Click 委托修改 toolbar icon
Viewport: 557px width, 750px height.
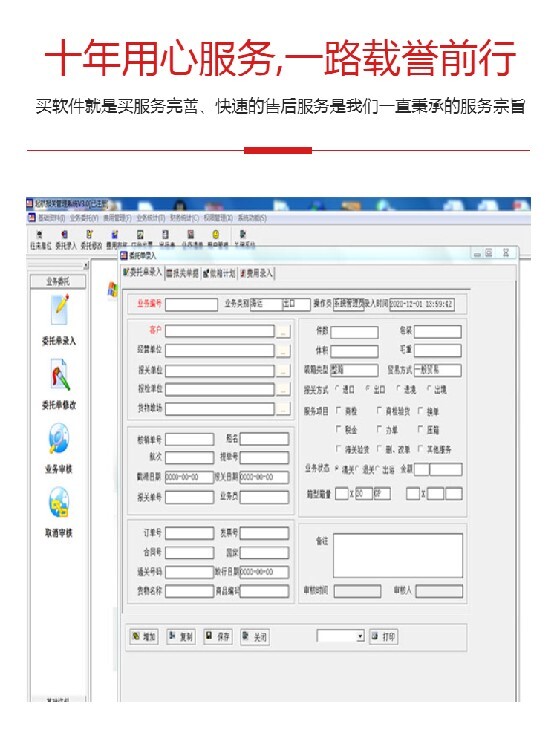click(x=91, y=240)
